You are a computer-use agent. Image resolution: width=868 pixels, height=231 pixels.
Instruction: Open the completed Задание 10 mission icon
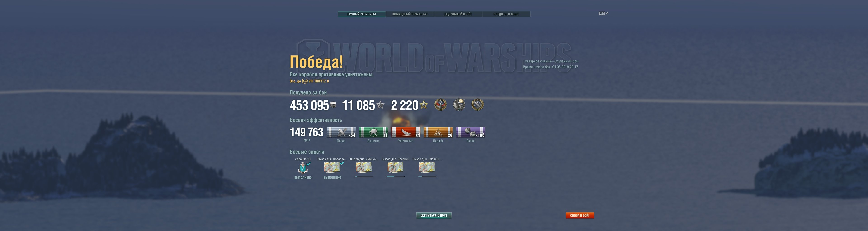coord(303,167)
